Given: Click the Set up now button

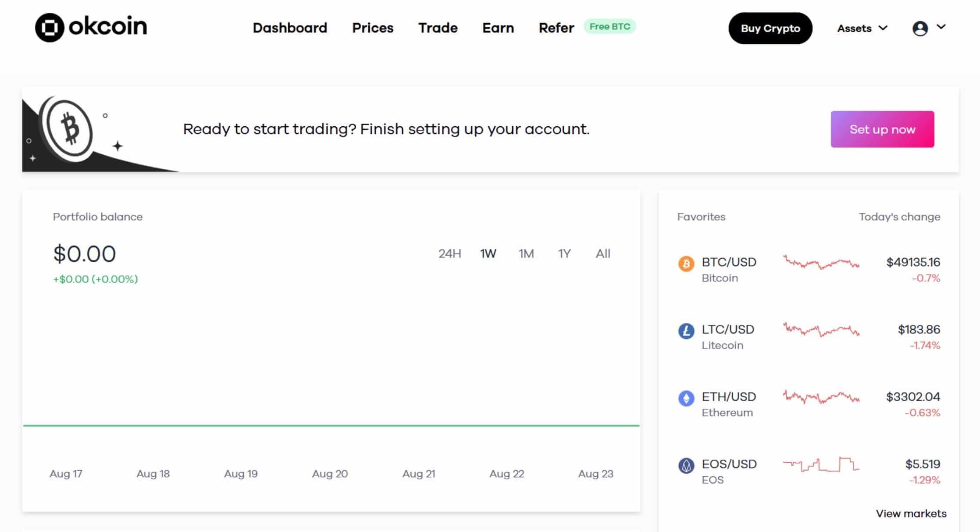Looking at the screenshot, I should (x=882, y=129).
